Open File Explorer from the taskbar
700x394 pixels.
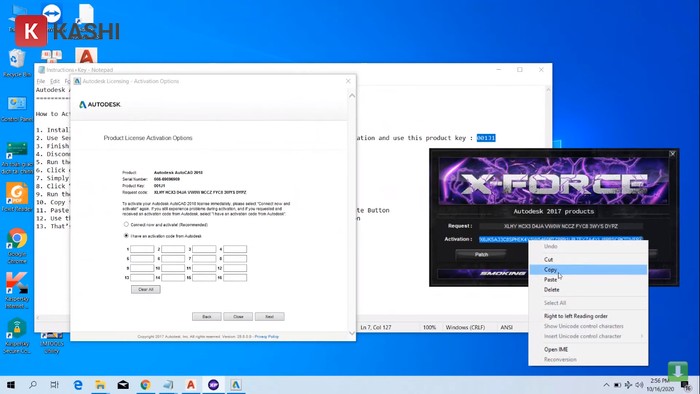(100, 385)
